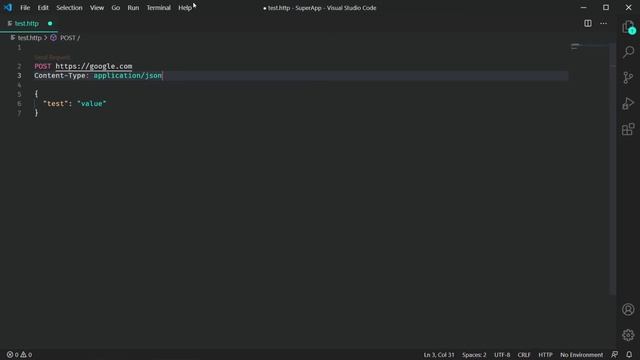Screen dimensions: 640x360
Task: Click the test.http file icon in breadcrumb
Action: pyautogui.click(x=13, y=38)
